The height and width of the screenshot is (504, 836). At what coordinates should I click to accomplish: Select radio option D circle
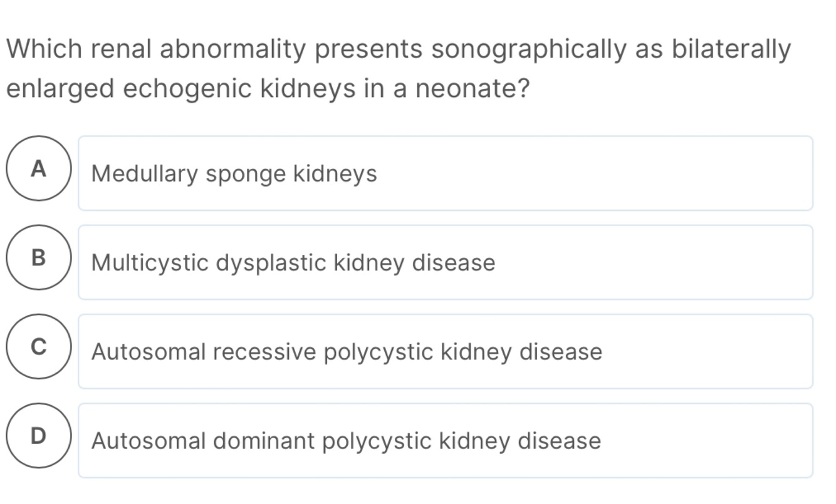(39, 436)
